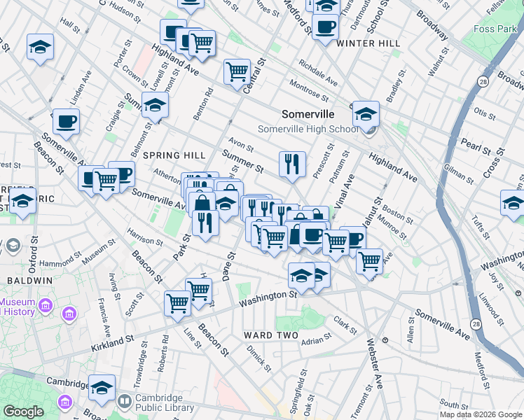Screen dimensions: 524x420
Task: Select the coffee cup marker near Bow St area center
Action: [x=312, y=237]
